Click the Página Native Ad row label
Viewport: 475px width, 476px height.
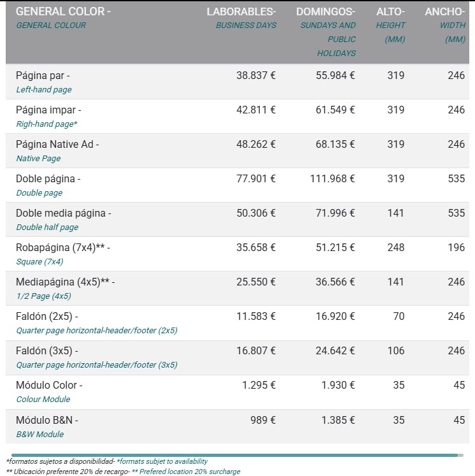(x=57, y=144)
